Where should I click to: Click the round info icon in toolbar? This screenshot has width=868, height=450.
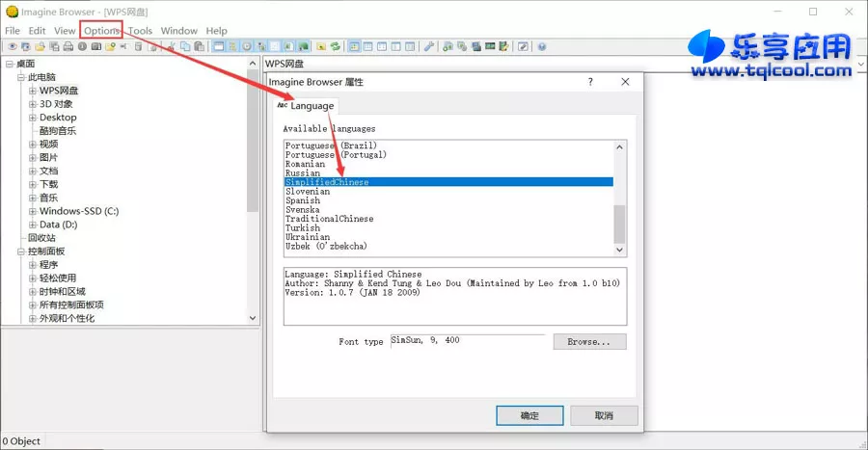tap(82, 47)
